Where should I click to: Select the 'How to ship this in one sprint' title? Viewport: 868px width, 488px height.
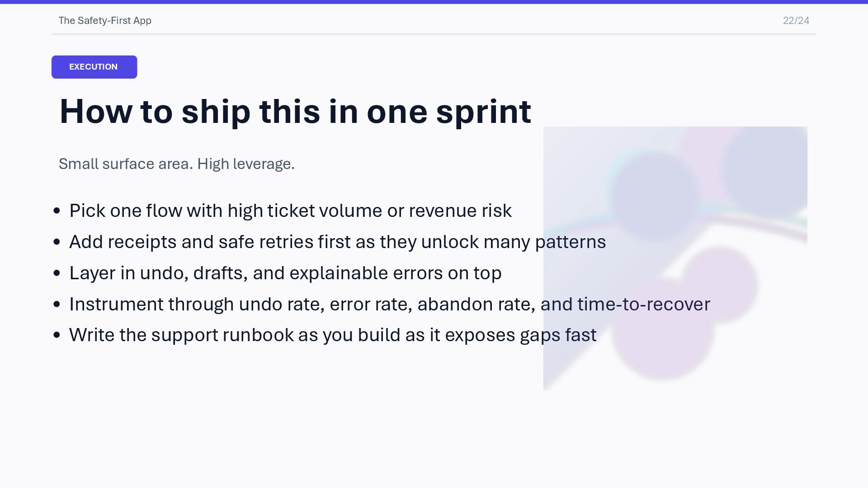[x=295, y=111]
